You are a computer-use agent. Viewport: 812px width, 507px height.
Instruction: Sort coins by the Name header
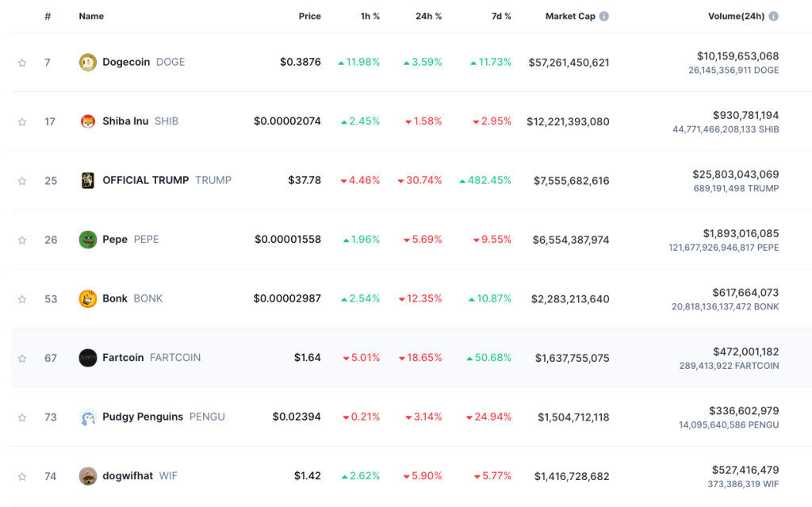tap(91, 16)
